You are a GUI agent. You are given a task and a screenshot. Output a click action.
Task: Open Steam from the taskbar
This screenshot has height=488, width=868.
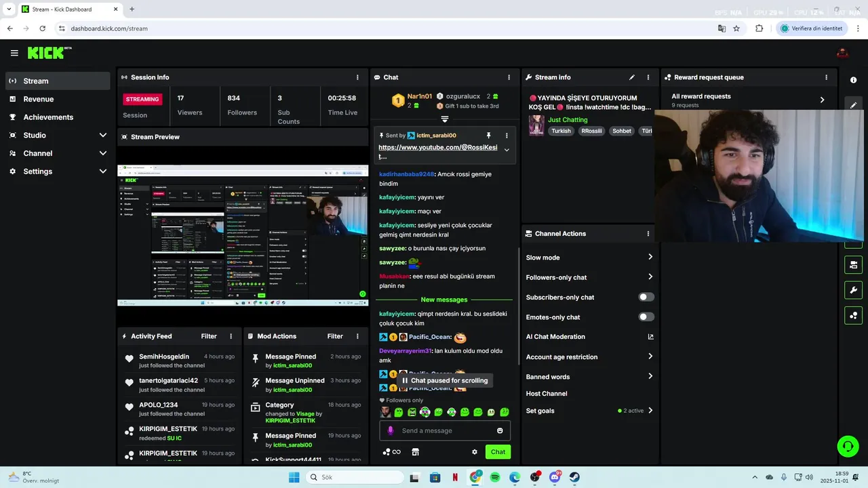click(x=574, y=478)
